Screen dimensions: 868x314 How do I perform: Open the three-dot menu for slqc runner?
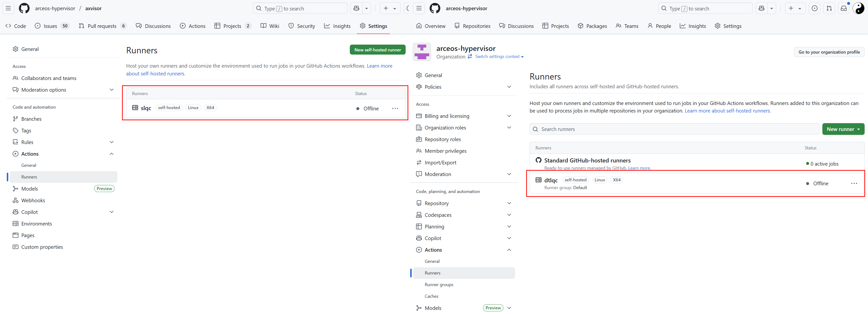coord(395,108)
